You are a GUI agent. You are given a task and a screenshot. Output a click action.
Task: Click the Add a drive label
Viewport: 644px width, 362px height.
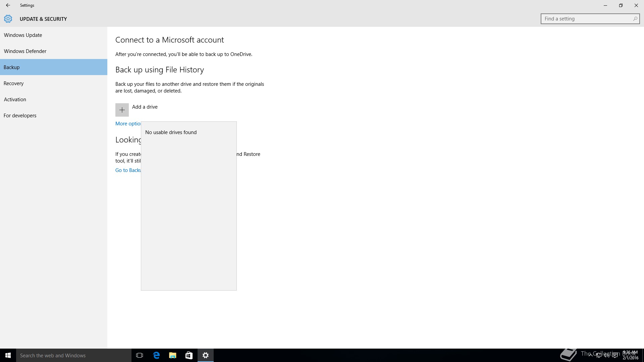pos(145,107)
